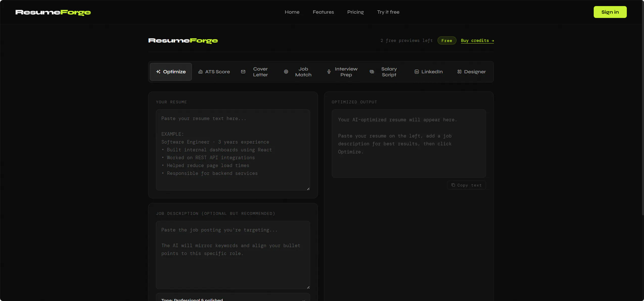The width and height of the screenshot is (644, 301).
Task: Select the Job Match tab
Action: click(x=300, y=72)
